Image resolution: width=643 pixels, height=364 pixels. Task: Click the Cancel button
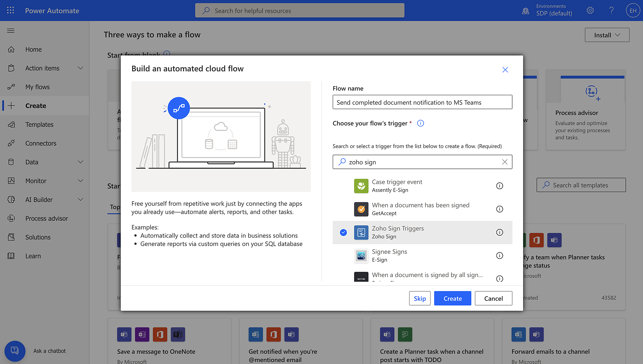[x=493, y=298]
